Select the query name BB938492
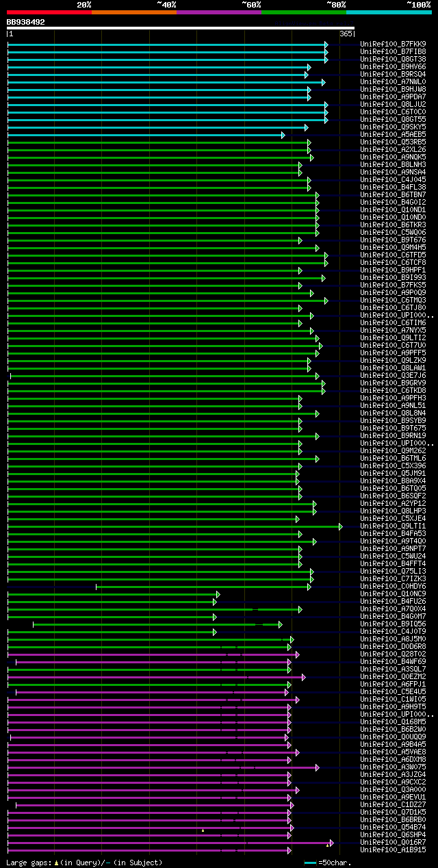The height and width of the screenshot is (868, 438). point(26,22)
